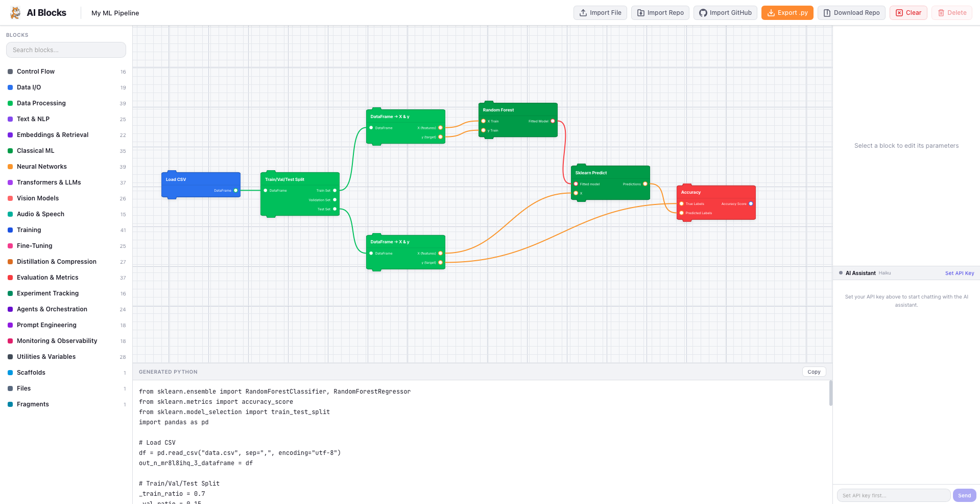
Task: Click Accuracy's True Labels input port
Action: point(681,204)
